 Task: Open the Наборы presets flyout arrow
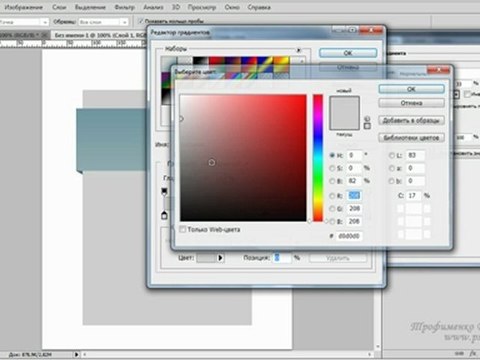coord(299,50)
